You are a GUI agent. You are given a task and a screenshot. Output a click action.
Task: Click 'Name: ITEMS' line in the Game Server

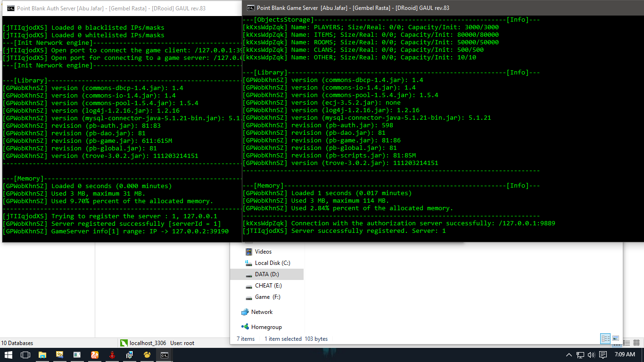(371, 35)
